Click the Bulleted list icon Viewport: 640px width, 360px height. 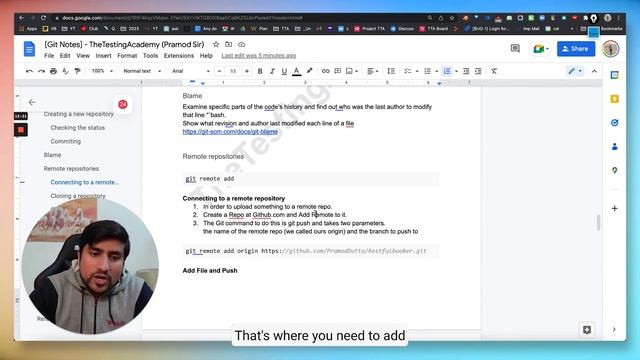pos(427,71)
